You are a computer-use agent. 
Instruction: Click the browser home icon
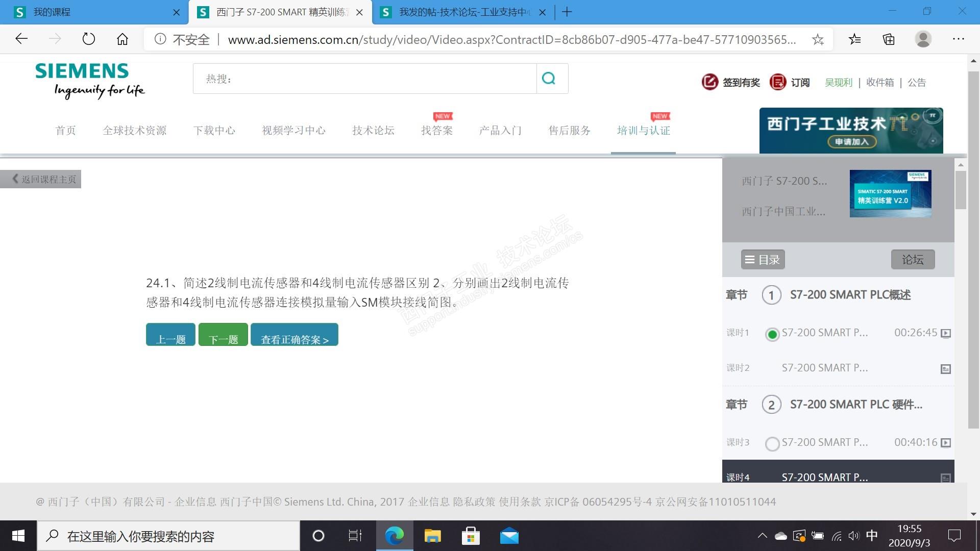point(122,39)
